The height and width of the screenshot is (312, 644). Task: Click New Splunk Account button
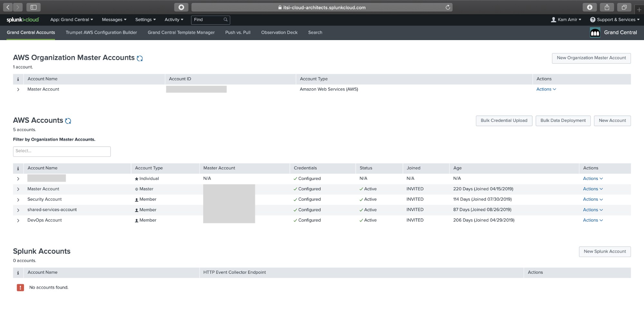pyautogui.click(x=605, y=252)
